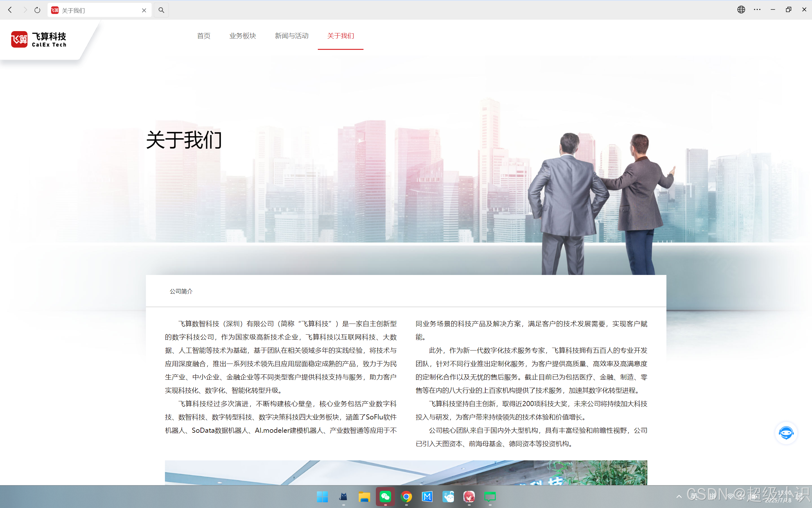Viewport: 812px width, 508px height.
Task: Open the blue ghost app in taskbar
Action: (448, 497)
